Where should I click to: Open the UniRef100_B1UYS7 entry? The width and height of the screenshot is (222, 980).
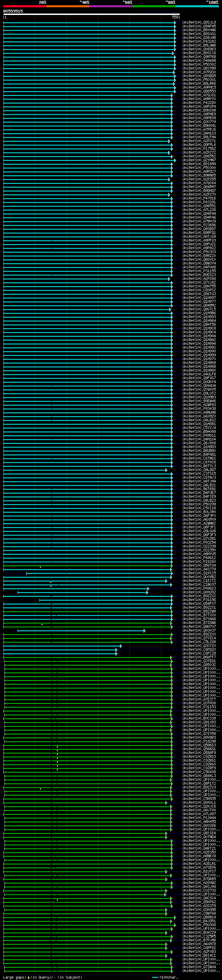pyautogui.click(x=199, y=871)
